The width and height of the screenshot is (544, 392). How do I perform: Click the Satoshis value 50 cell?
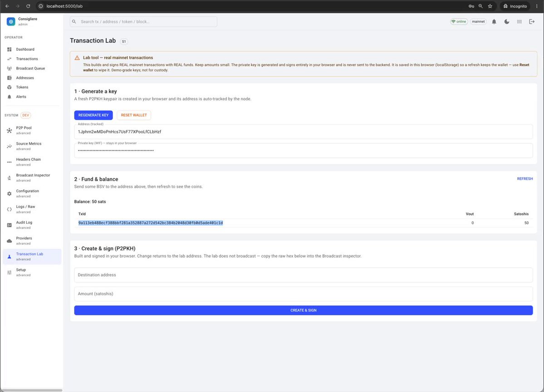(x=526, y=223)
